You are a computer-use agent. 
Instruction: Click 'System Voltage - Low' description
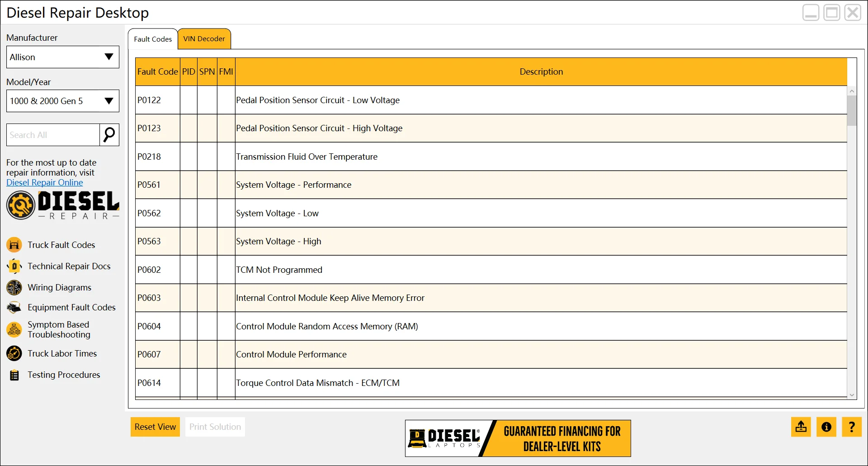277,213
